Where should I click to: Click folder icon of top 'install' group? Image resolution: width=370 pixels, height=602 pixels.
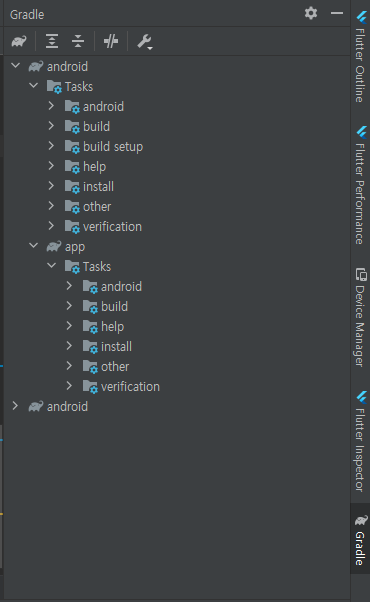(x=72, y=187)
